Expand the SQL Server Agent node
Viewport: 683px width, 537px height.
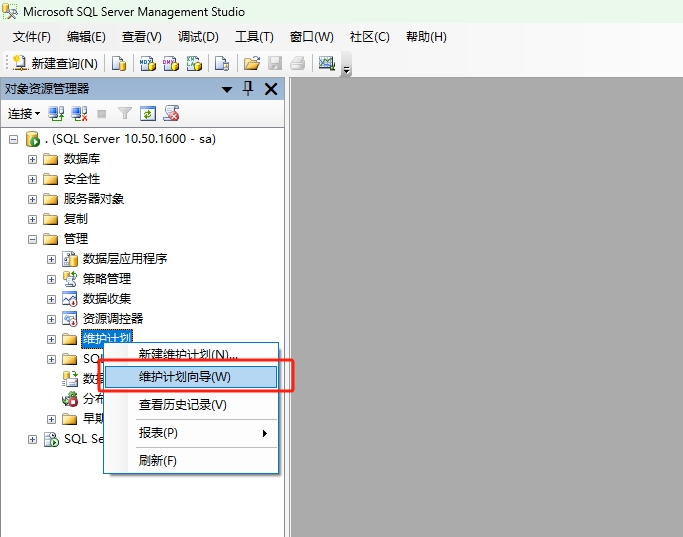(x=32, y=439)
